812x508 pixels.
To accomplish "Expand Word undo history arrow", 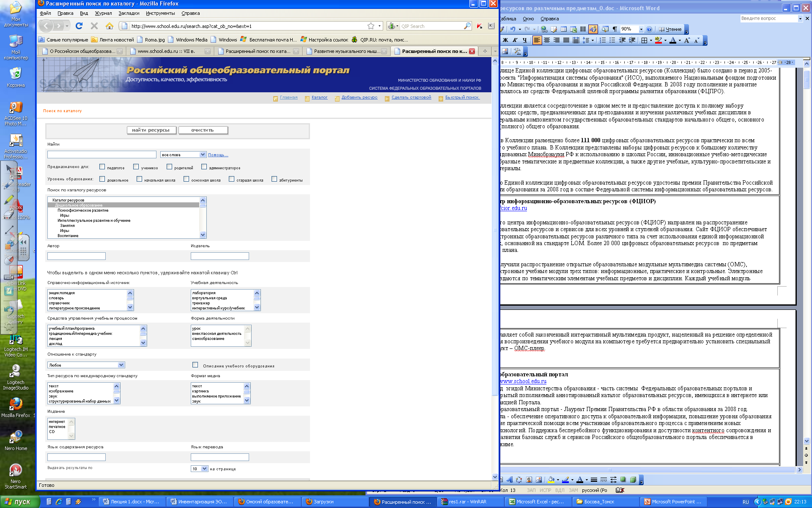I will coord(520,29).
